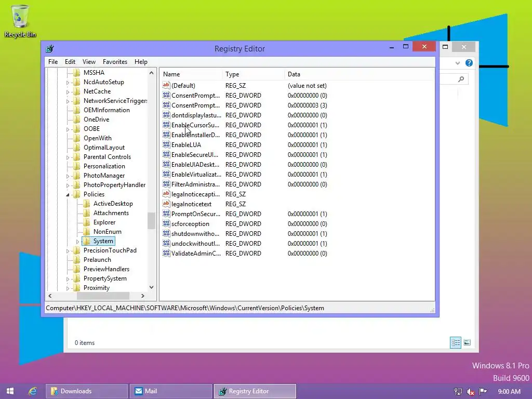Select the EnableVirtualizat... value name
This screenshot has height=399, width=532.
[196, 175]
